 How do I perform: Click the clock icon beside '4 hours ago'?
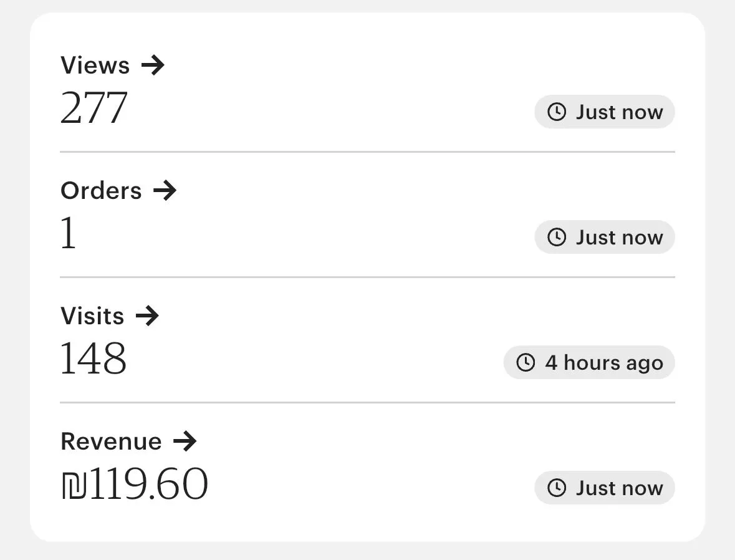(x=526, y=363)
